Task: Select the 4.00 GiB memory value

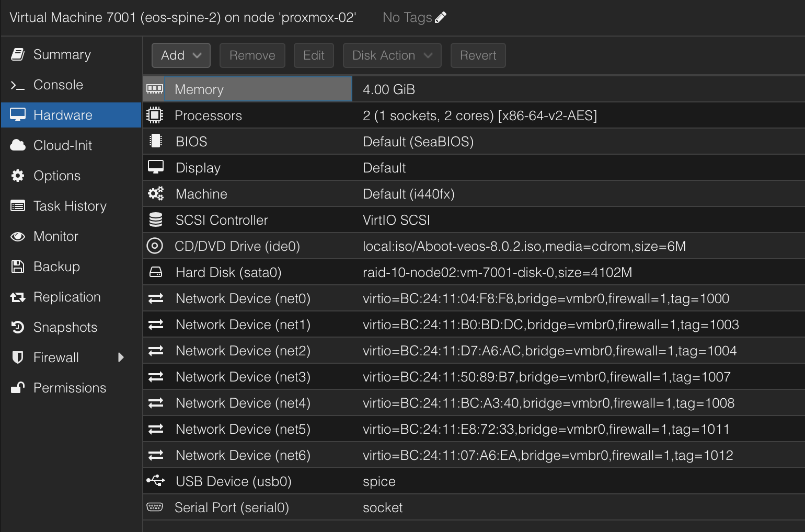Action: click(389, 89)
